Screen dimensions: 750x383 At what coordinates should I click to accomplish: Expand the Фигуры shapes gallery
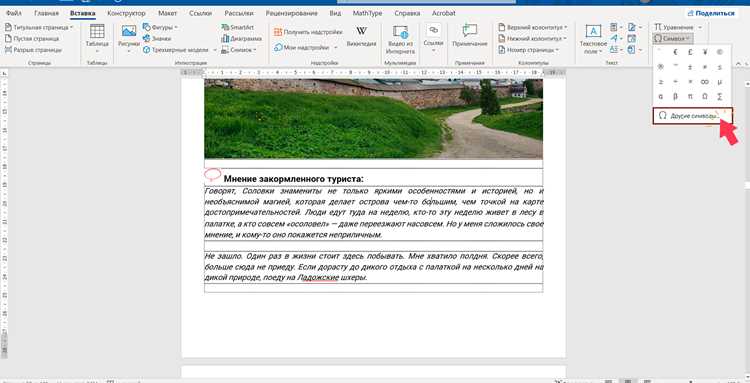pos(161,27)
